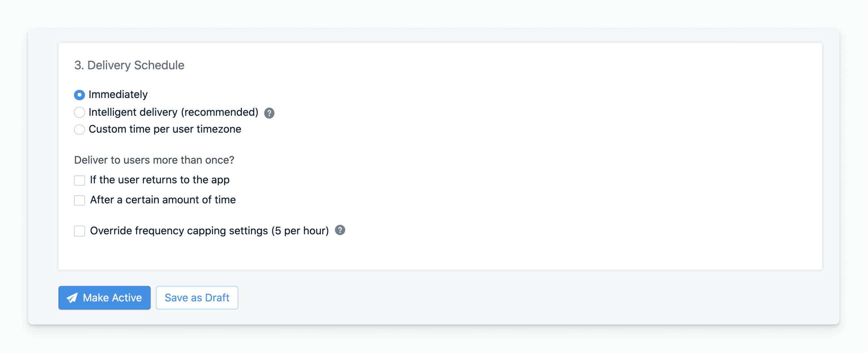Click the 'After a certain amount of time' text
Viewport: 868px width, 353px height.
click(163, 200)
